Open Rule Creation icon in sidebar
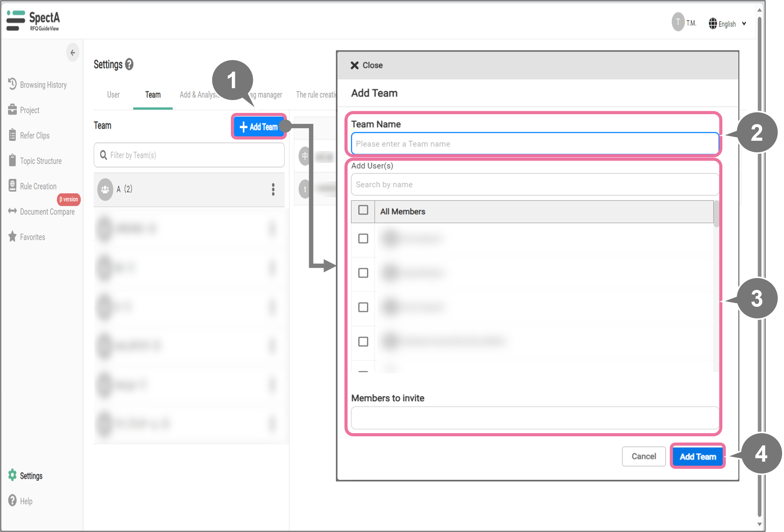Viewport: 784px width, 532px height. [x=12, y=185]
